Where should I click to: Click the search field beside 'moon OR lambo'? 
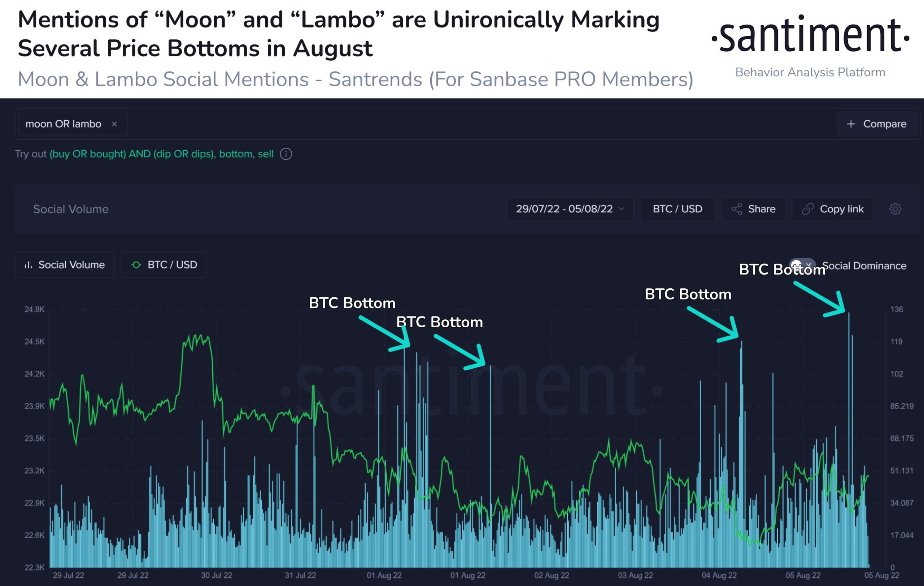click(461, 124)
